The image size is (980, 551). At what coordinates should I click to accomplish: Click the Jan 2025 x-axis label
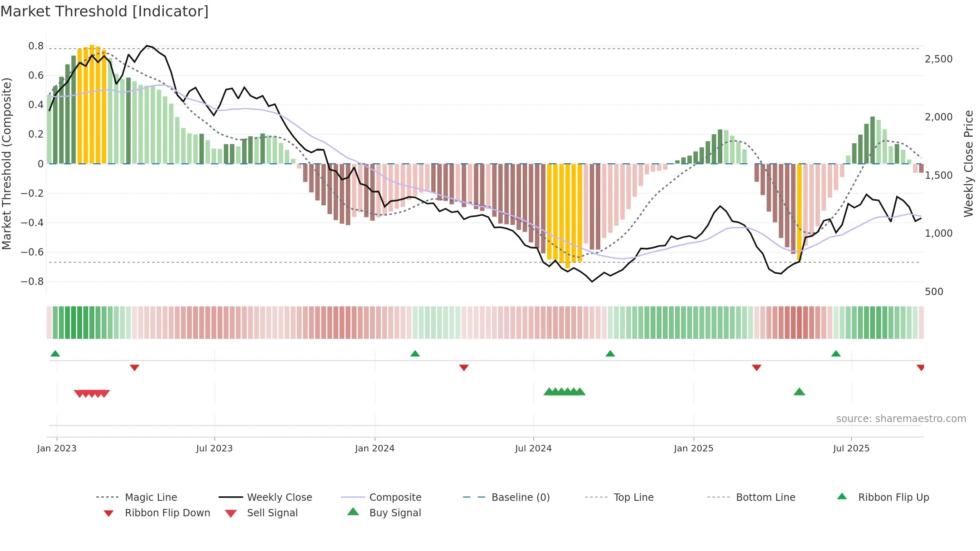click(x=693, y=448)
